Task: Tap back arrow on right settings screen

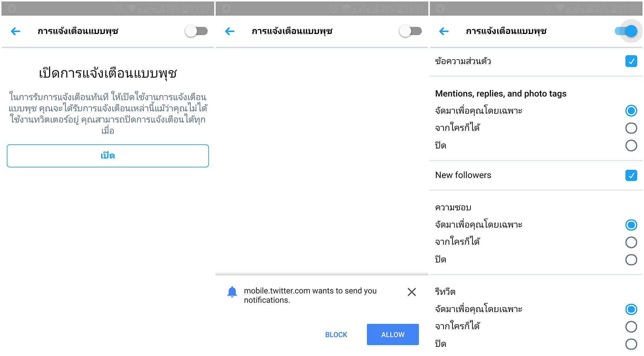Action: [x=444, y=31]
